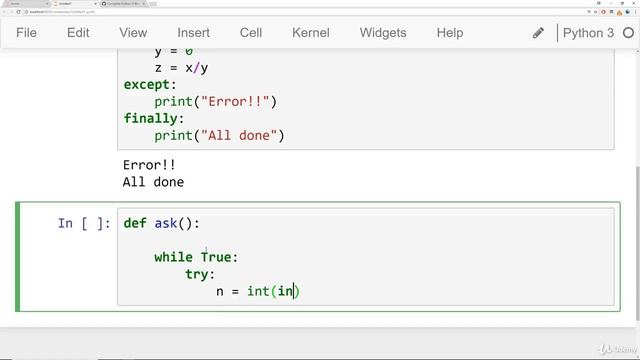The image size is (640, 360).
Task: Bookmark this page with the star icon
Action: click(596, 12)
